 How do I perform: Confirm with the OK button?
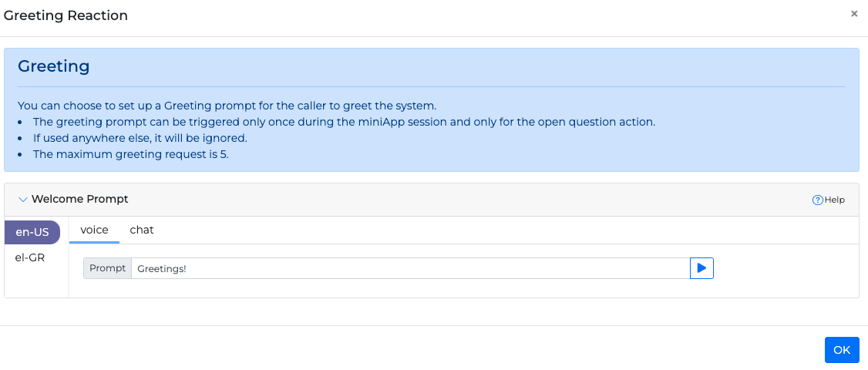842,350
